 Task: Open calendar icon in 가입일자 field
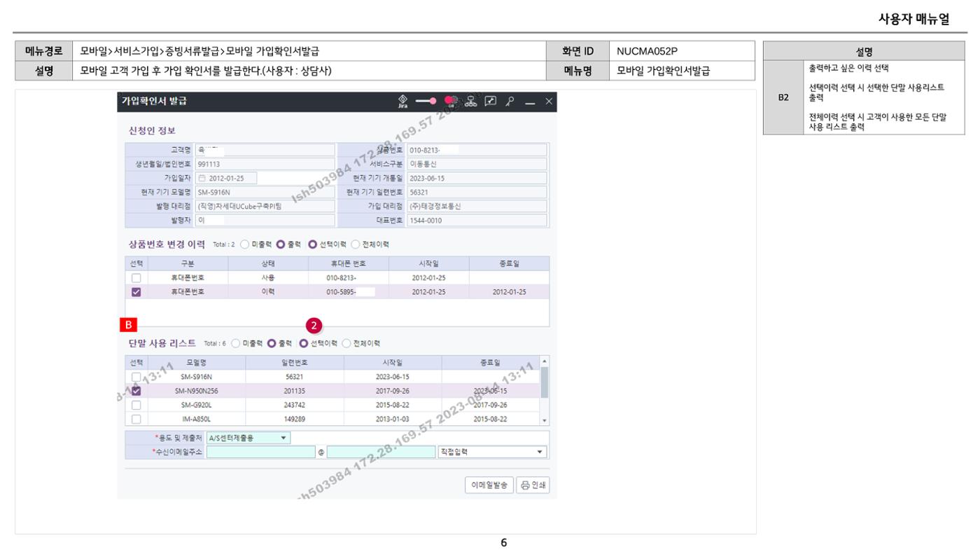202,178
